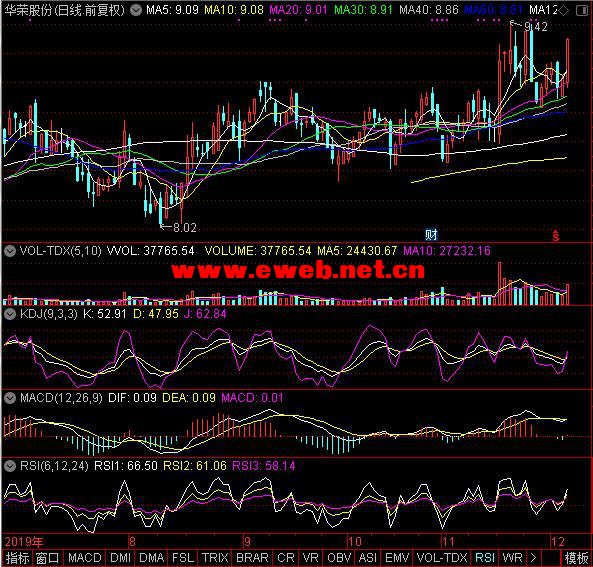Click the diamond icon beside MA12
The width and height of the screenshot is (593, 567).
click(x=563, y=11)
